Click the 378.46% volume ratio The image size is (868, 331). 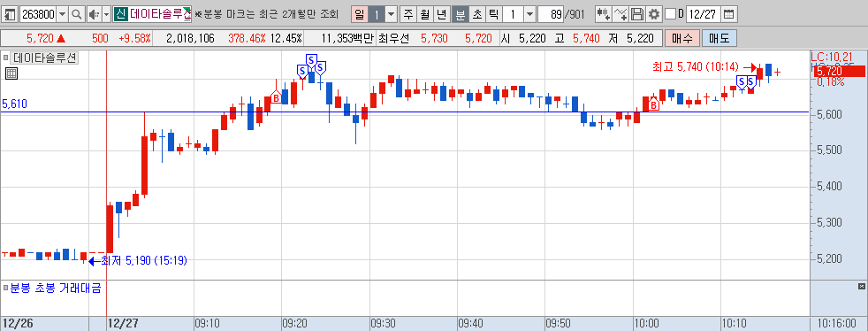[x=247, y=39]
